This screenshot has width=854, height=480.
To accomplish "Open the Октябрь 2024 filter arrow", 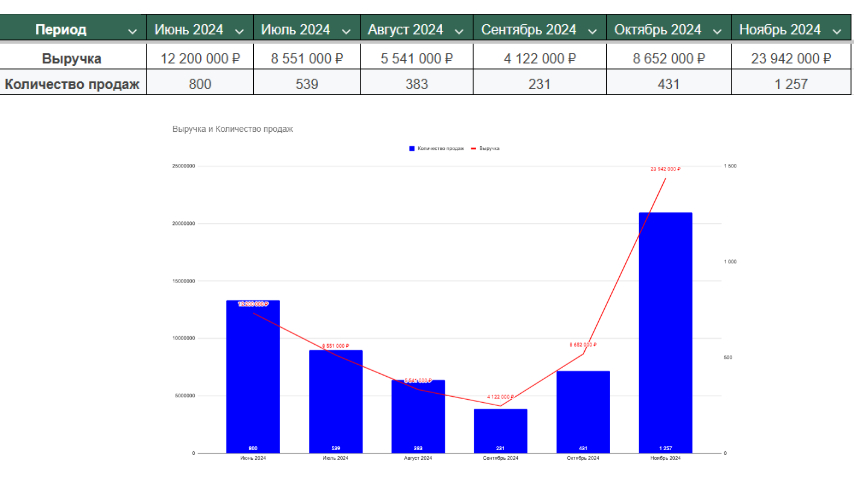I will click(717, 32).
